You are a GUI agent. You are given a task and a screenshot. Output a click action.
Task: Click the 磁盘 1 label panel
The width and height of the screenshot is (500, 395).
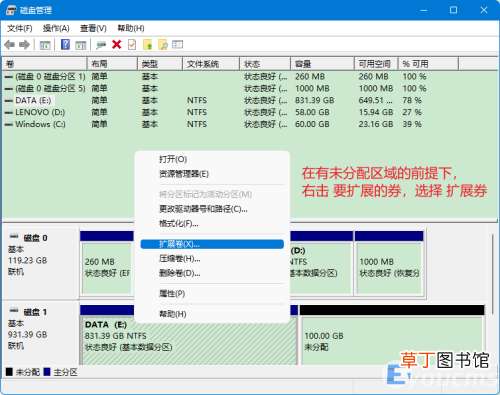pyautogui.click(x=40, y=333)
